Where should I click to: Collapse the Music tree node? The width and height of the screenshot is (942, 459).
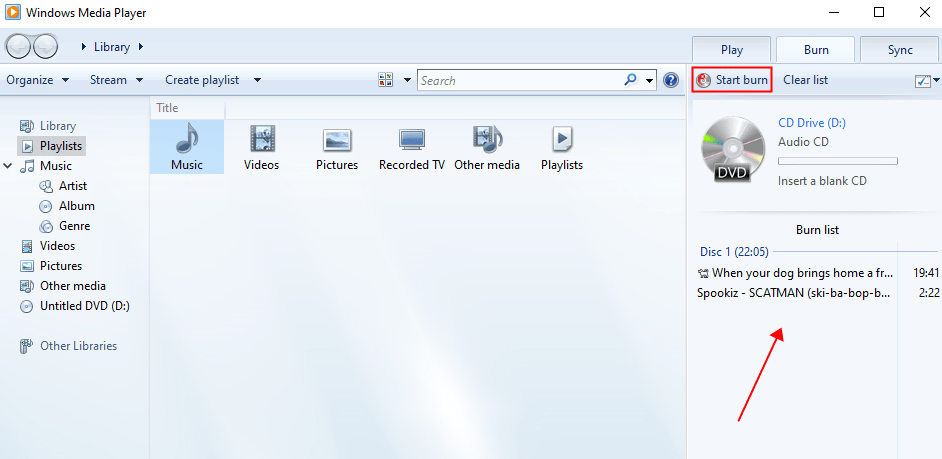click(x=9, y=166)
